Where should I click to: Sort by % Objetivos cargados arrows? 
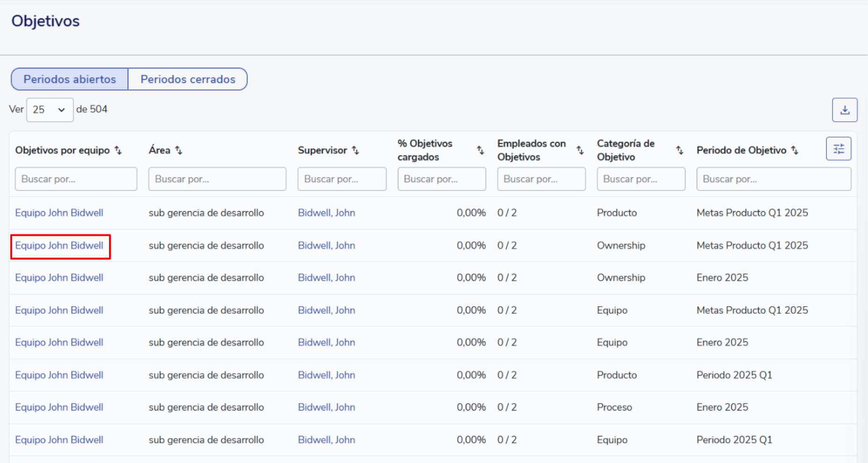(x=480, y=150)
